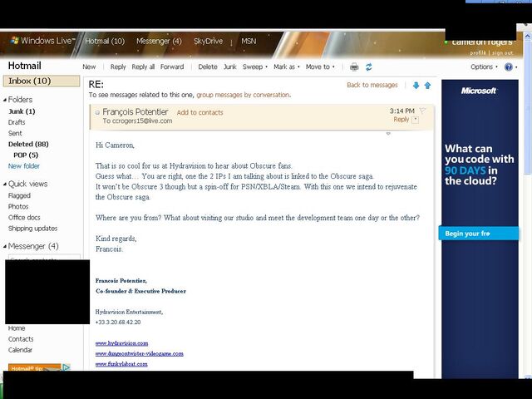Click the Microsoft cloud advertisement
Screen dimensions: 532x399
480,229
